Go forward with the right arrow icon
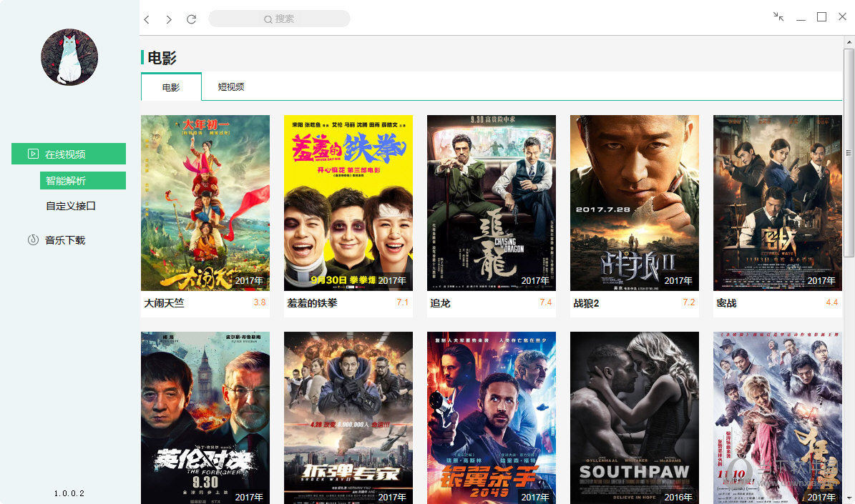The image size is (855, 504). (x=169, y=19)
